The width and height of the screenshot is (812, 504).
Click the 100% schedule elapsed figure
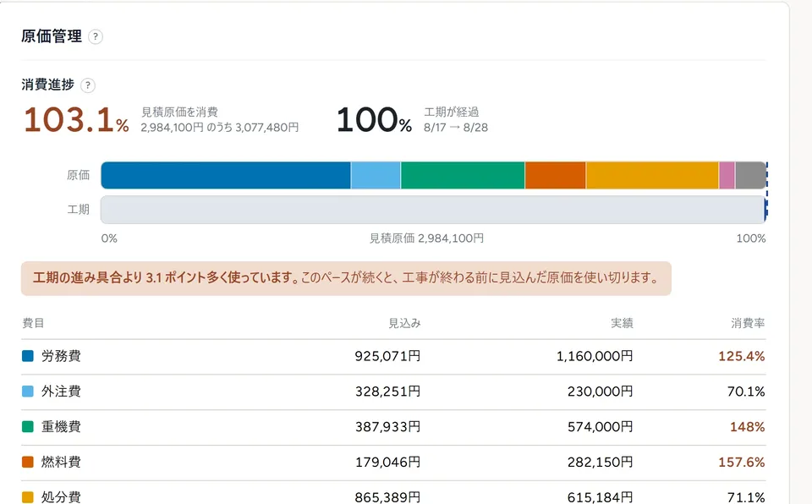375,119
